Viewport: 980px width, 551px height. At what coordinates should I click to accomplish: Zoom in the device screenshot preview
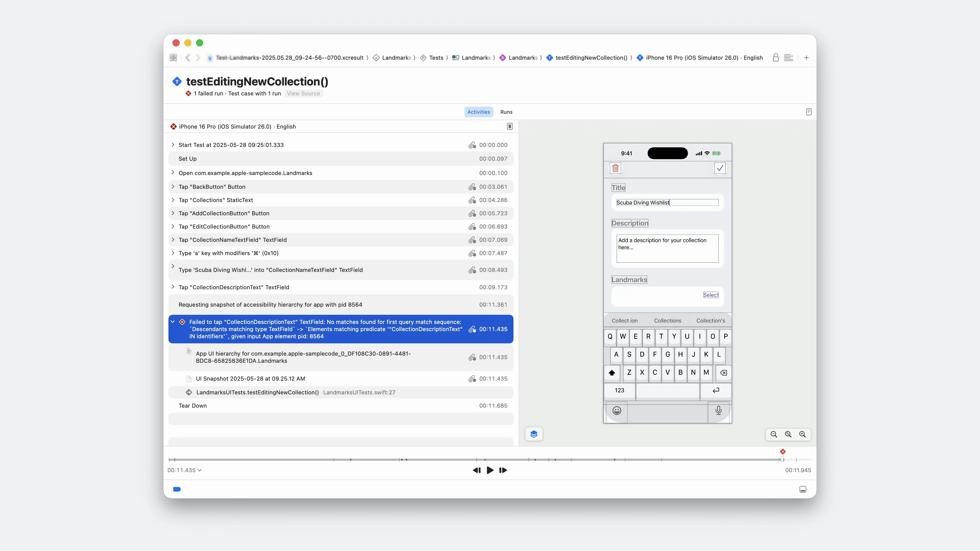click(x=802, y=434)
